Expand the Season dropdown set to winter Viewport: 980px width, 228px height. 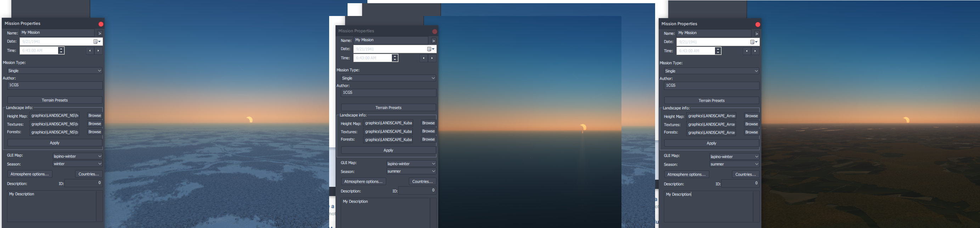pos(77,164)
